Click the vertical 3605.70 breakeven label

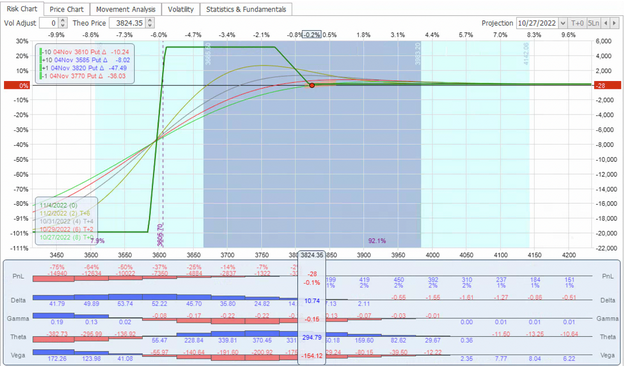(160, 234)
